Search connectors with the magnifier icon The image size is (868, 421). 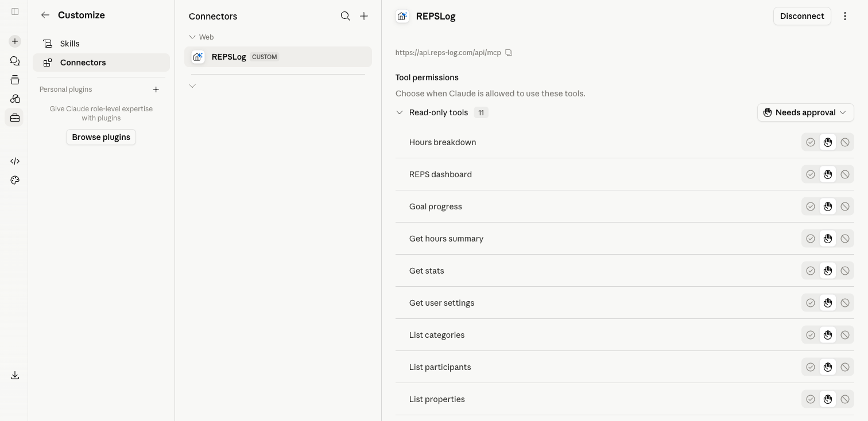pos(346,16)
